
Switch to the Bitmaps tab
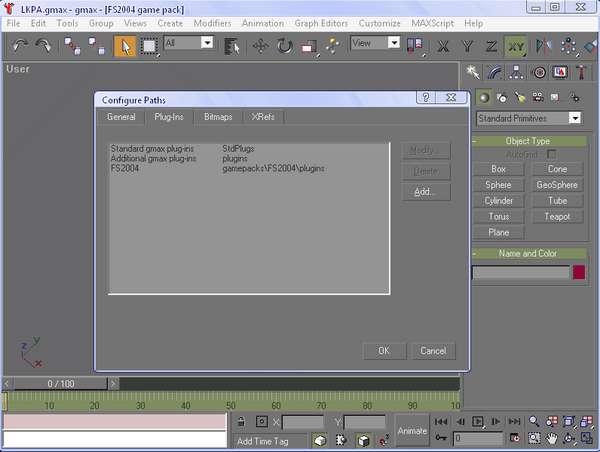(218, 117)
